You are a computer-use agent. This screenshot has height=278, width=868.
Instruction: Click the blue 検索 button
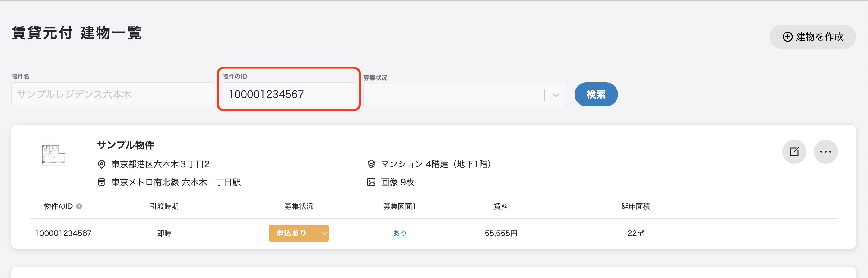596,94
